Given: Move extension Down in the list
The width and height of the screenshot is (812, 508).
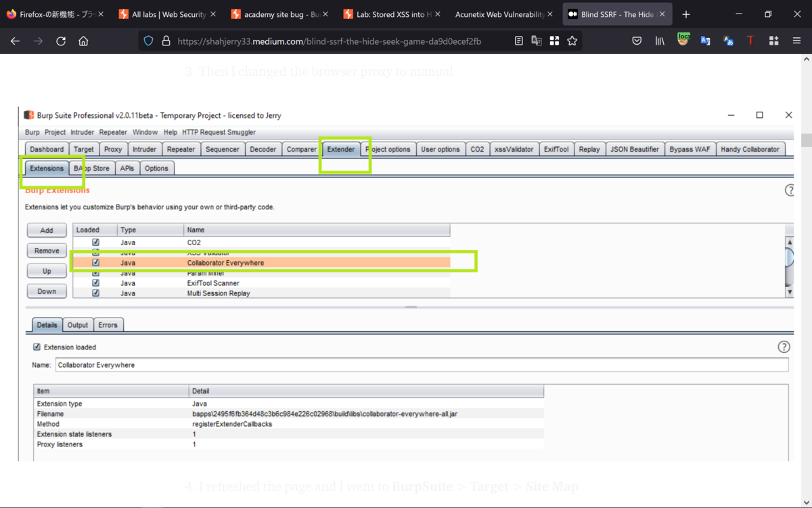Looking at the screenshot, I should pos(47,291).
